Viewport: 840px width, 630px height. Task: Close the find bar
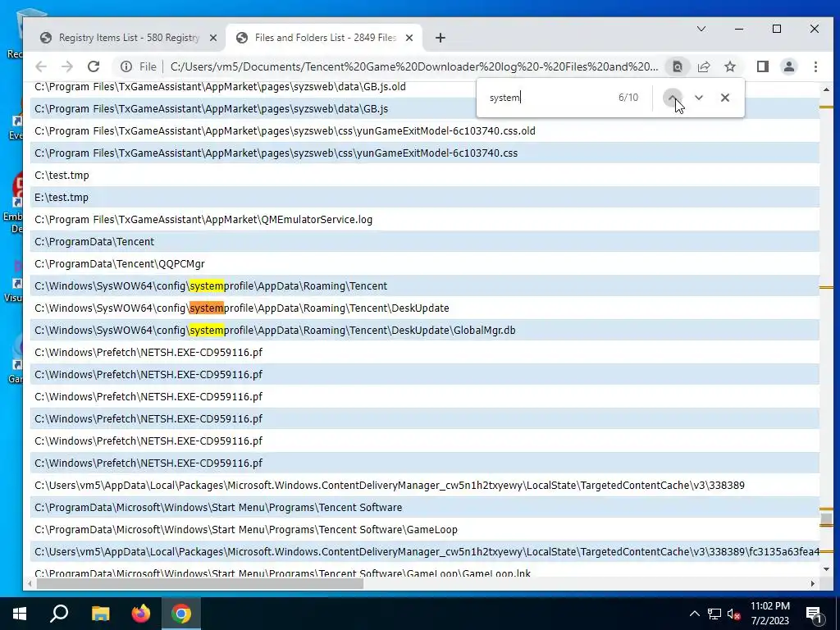point(725,98)
